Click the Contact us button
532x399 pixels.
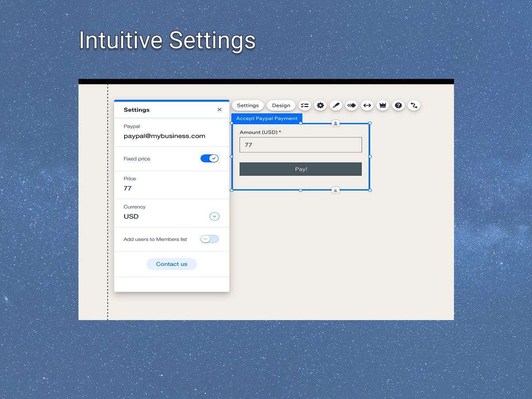pos(172,264)
